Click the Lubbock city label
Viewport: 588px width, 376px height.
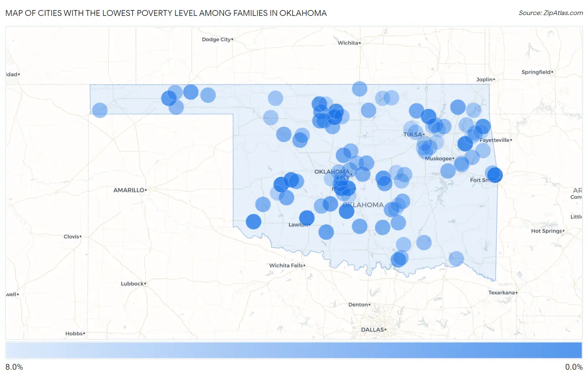[x=132, y=284]
